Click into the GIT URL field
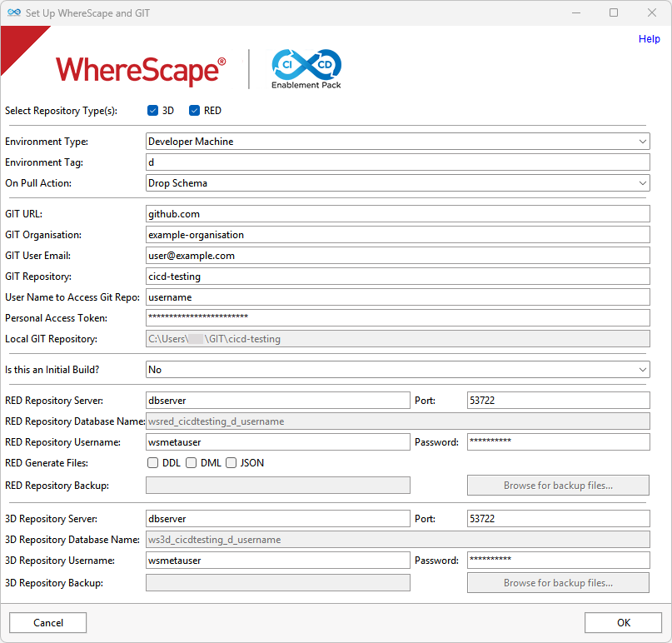 397,214
